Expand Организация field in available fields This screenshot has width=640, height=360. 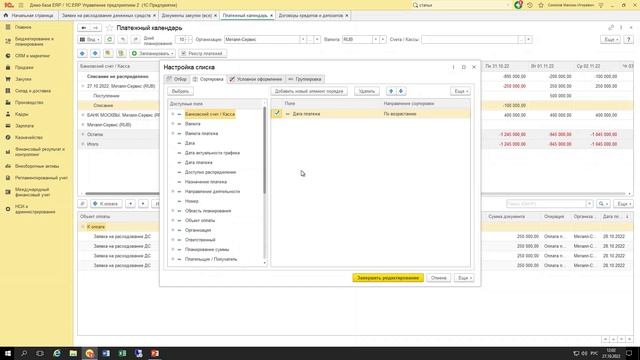coord(173,230)
